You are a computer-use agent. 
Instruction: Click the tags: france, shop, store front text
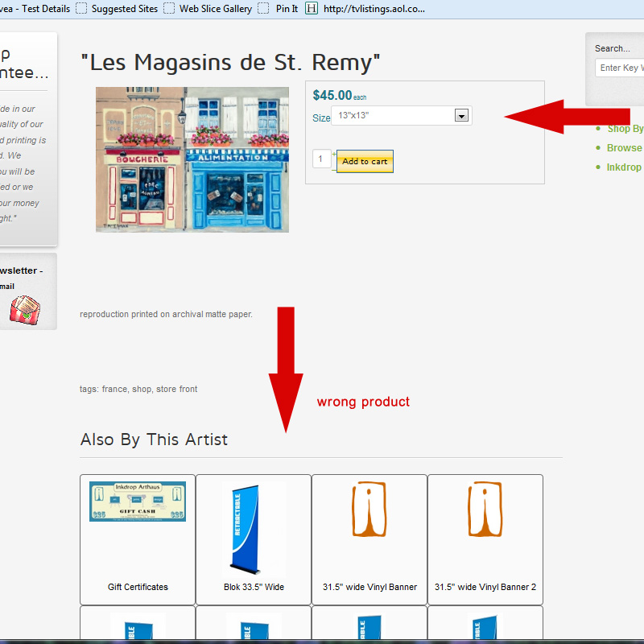tap(138, 389)
